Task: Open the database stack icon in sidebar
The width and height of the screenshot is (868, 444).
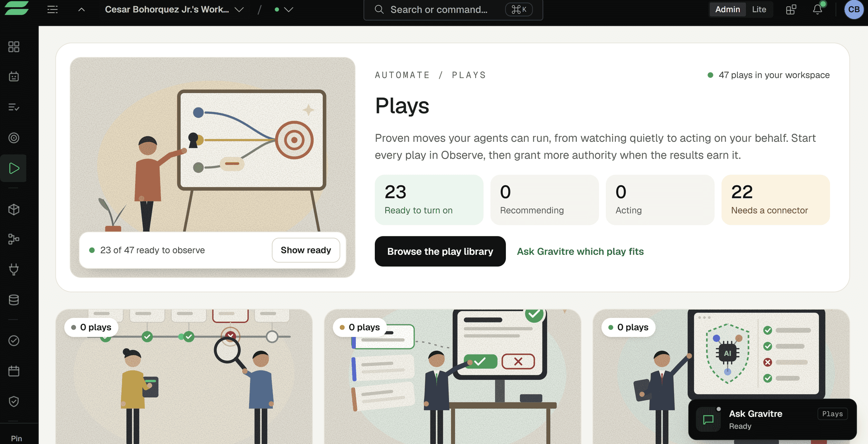Action: pyautogui.click(x=14, y=300)
